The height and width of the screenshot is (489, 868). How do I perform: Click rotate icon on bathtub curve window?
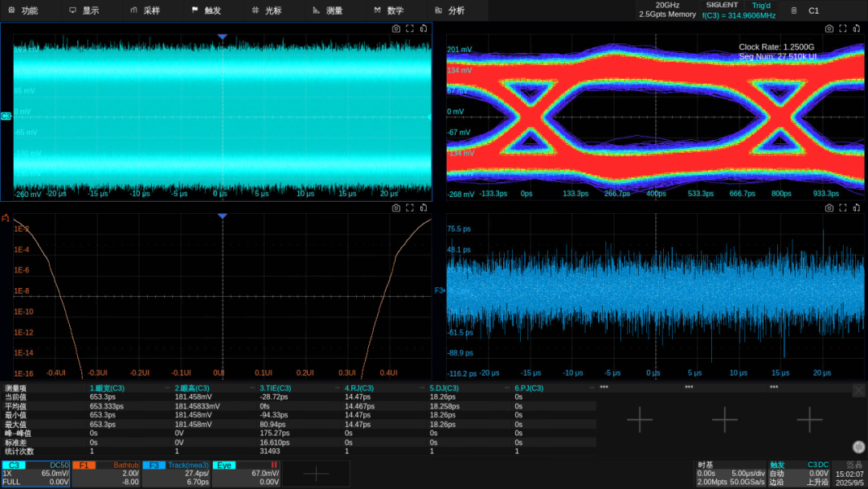pos(424,208)
